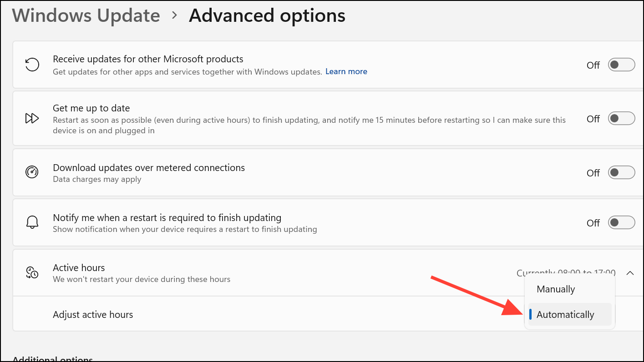Click 'Notify me when a restart is required' title
644x362 pixels.
(167, 217)
